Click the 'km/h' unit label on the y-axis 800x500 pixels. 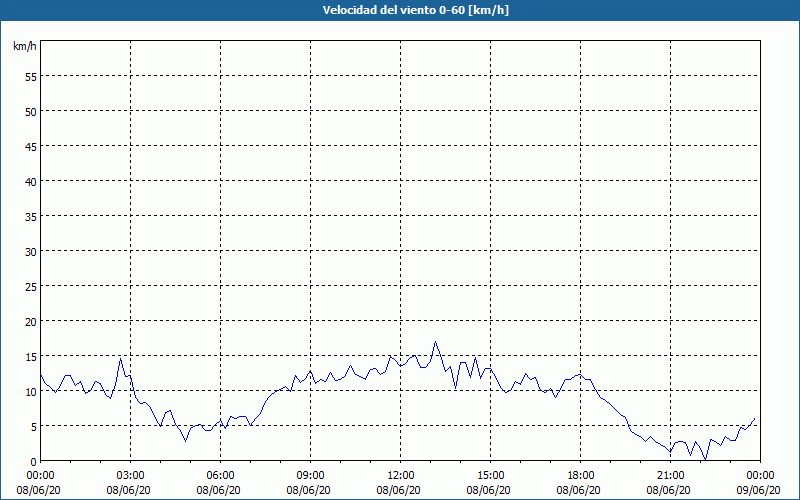coord(24,47)
